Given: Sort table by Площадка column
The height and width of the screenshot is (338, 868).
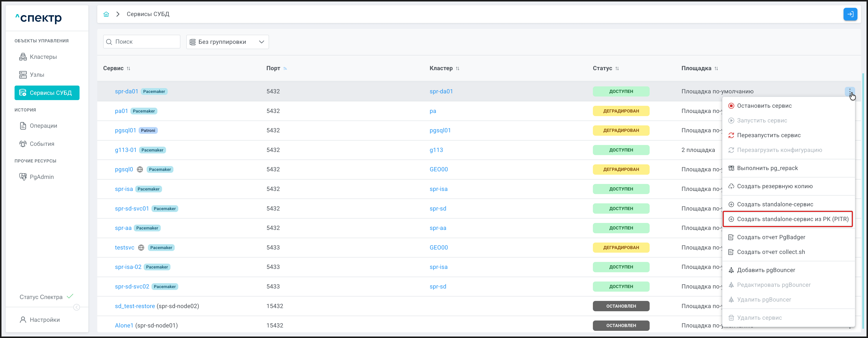Looking at the screenshot, I should (x=716, y=68).
